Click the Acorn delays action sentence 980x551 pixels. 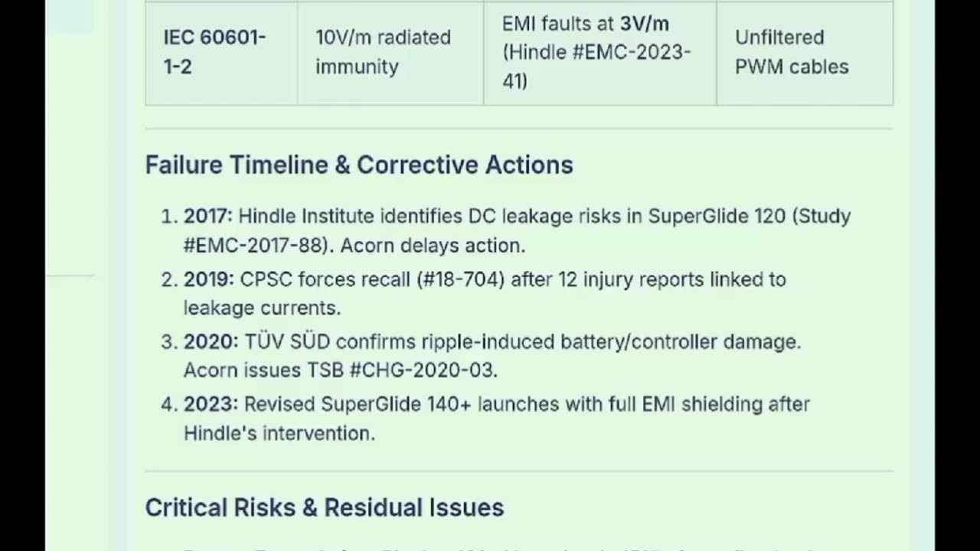coord(433,246)
